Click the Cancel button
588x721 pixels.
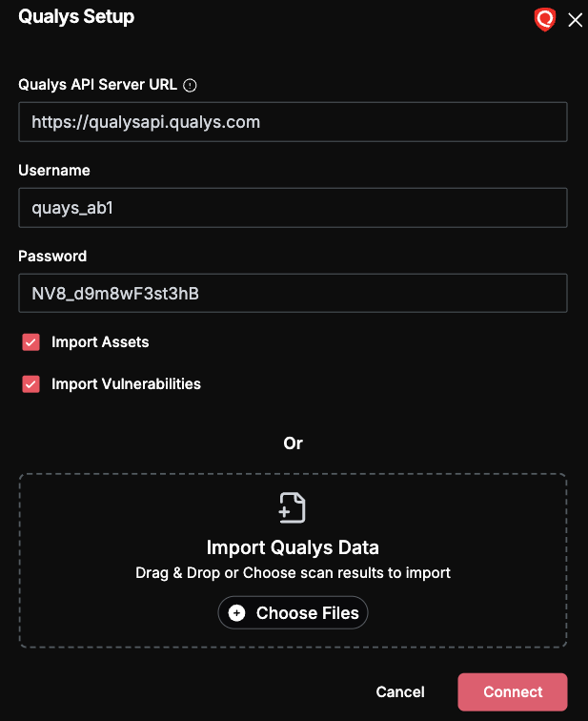pyautogui.click(x=400, y=692)
